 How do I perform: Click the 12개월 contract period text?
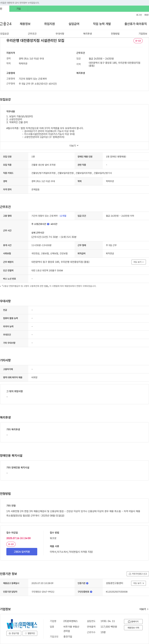point(63,216)
